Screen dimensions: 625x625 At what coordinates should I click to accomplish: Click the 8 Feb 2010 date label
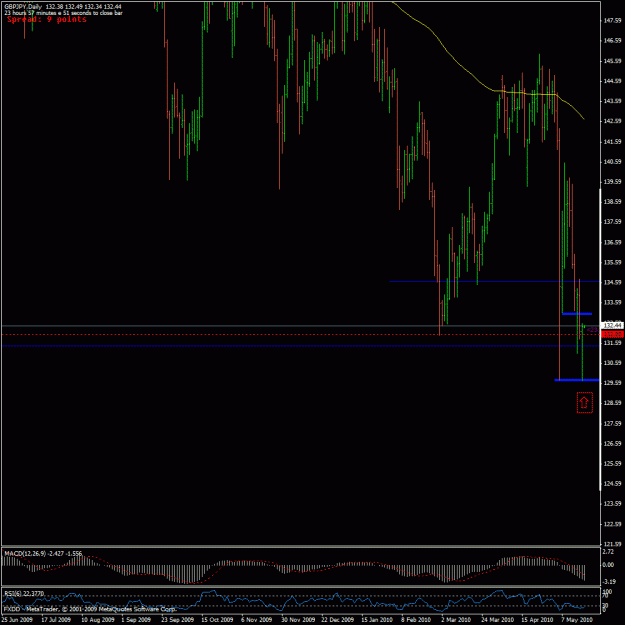(416, 620)
